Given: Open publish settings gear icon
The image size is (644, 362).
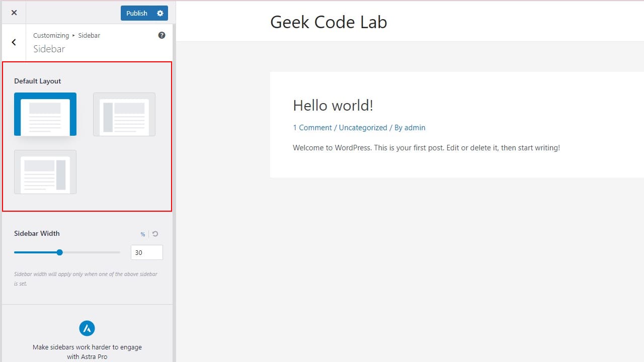Looking at the screenshot, I should coord(160,13).
